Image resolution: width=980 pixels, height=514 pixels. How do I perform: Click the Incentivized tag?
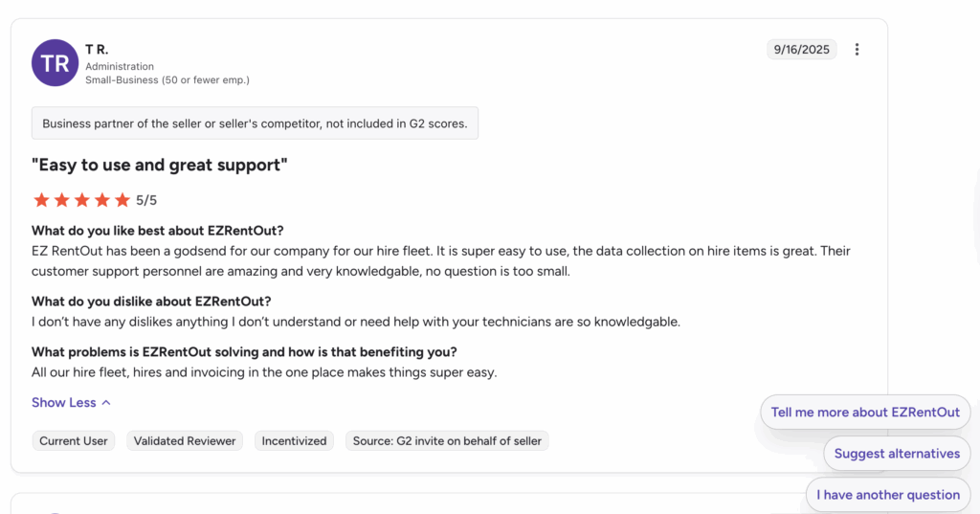coord(294,441)
